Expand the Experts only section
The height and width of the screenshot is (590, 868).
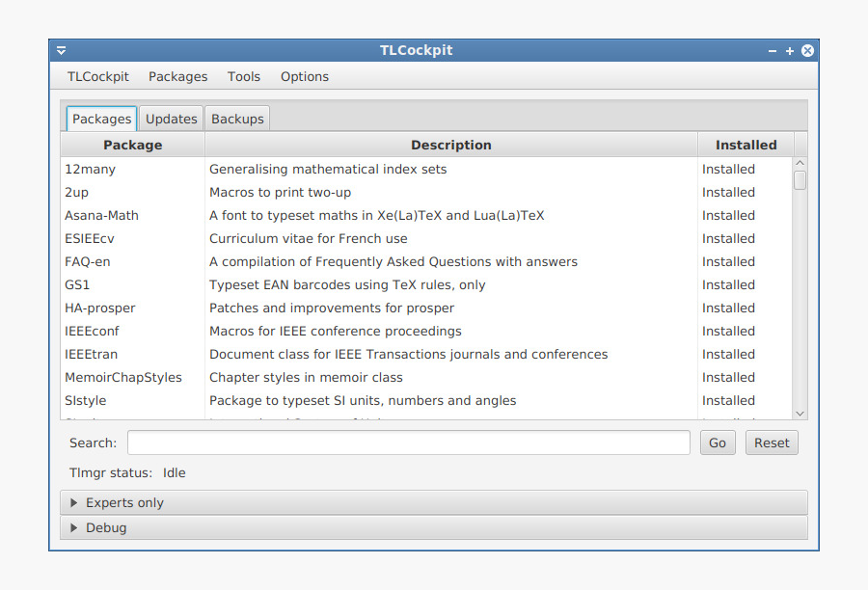point(433,502)
